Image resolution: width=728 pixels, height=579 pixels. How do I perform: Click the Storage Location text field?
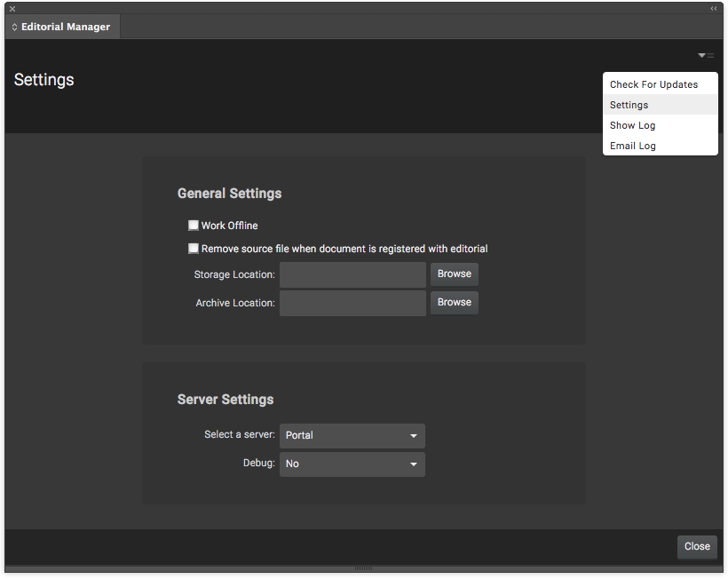(352, 275)
